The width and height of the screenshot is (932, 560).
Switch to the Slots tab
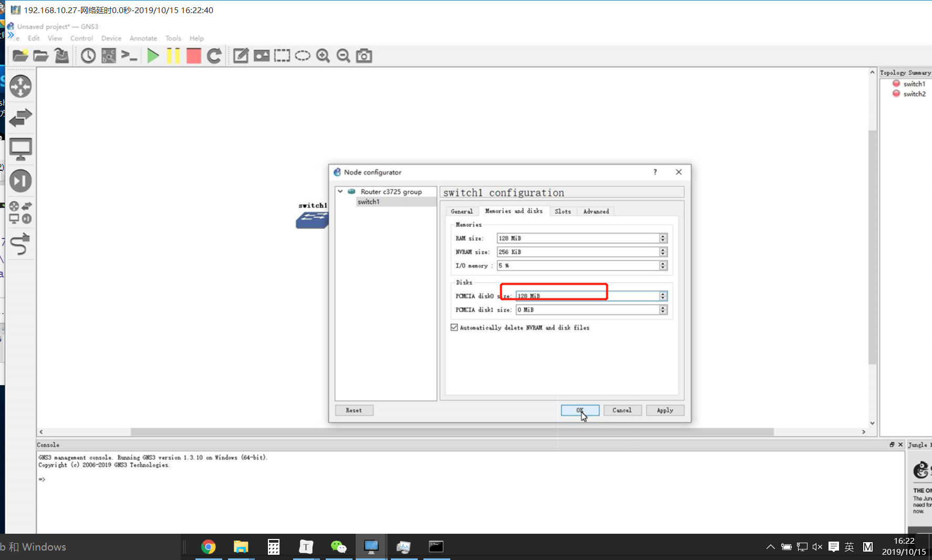click(x=563, y=211)
